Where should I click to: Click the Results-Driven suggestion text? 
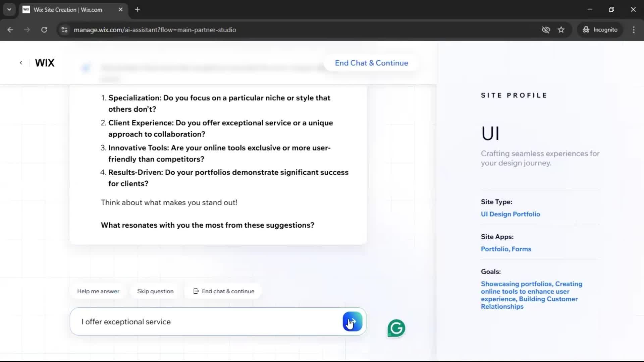pyautogui.click(x=228, y=178)
